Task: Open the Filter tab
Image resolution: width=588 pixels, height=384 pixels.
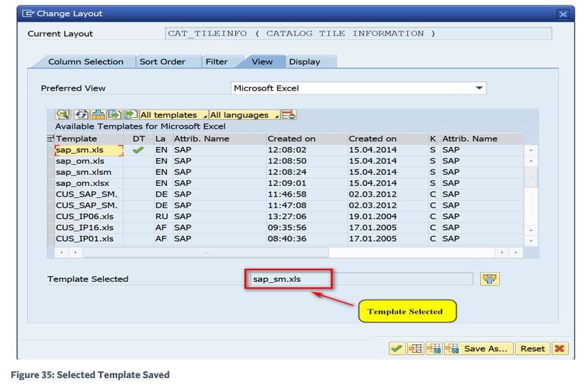Action: point(217,62)
